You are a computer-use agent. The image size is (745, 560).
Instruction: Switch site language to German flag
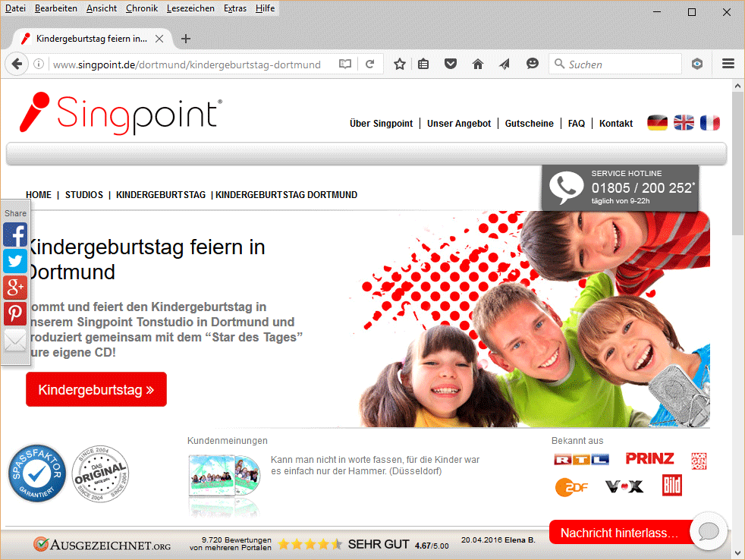pos(657,123)
